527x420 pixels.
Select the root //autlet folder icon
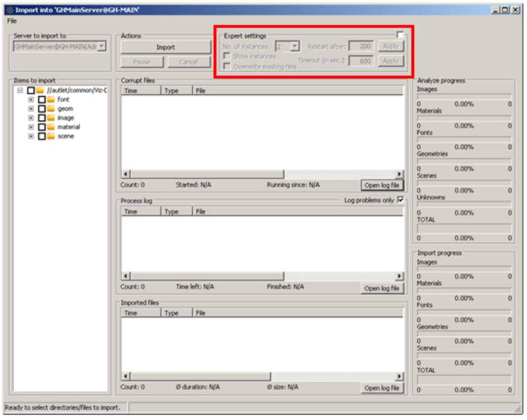(x=40, y=90)
